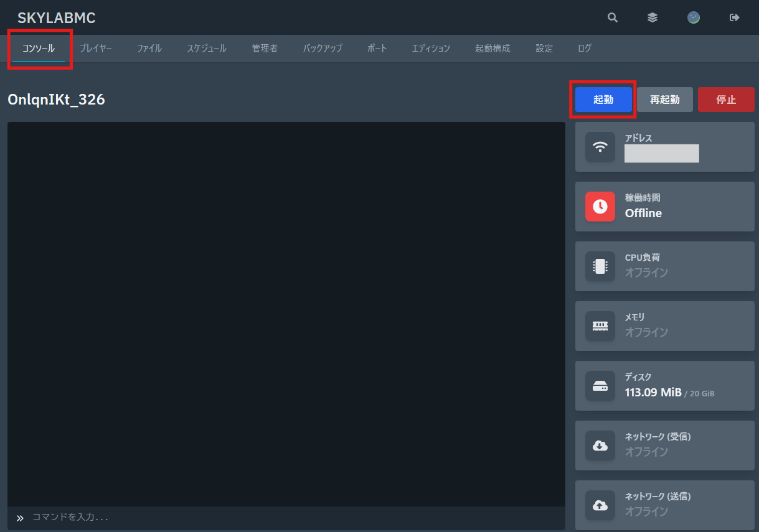Viewport: 759px width, 532px height.
Task: Click the network inbound download cloud icon
Action: coord(600,446)
